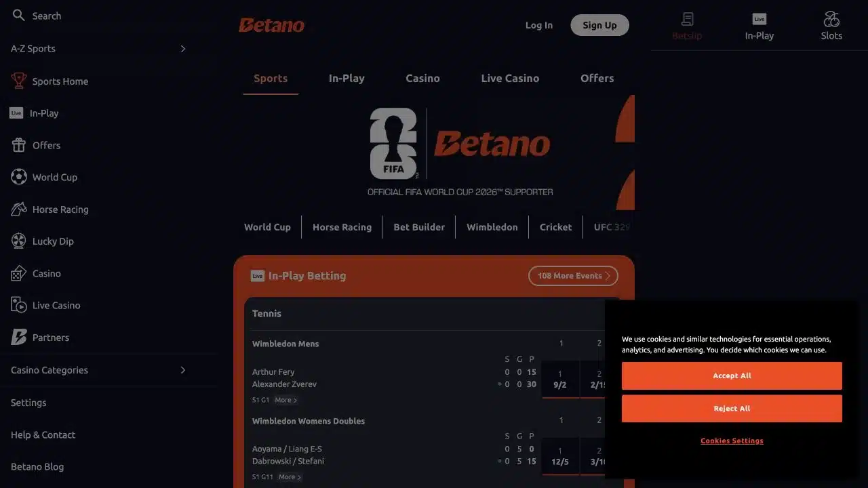
Task: Open Betano Blog link
Action: pos(37,466)
